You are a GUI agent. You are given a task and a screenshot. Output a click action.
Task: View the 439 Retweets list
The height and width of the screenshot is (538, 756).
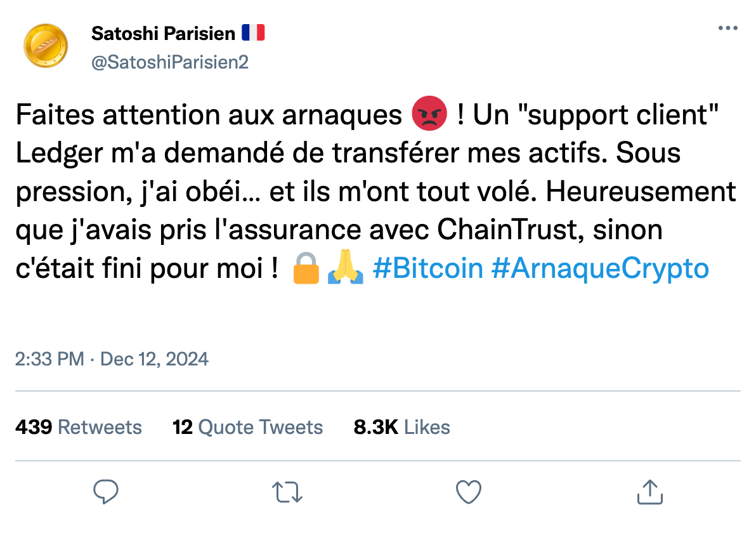tap(79, 427)
